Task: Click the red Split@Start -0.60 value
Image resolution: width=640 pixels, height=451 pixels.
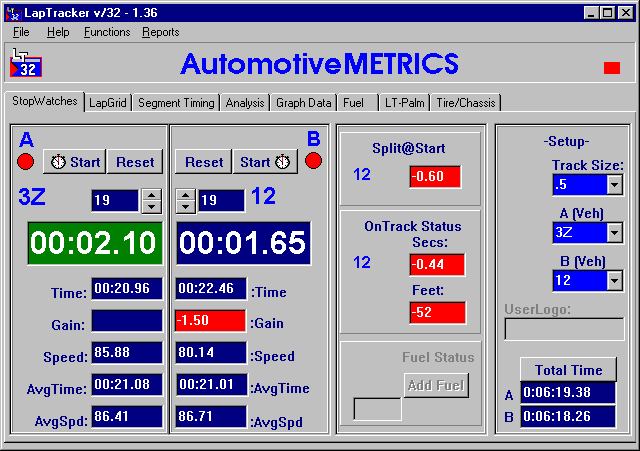Action: click(435, 177)
